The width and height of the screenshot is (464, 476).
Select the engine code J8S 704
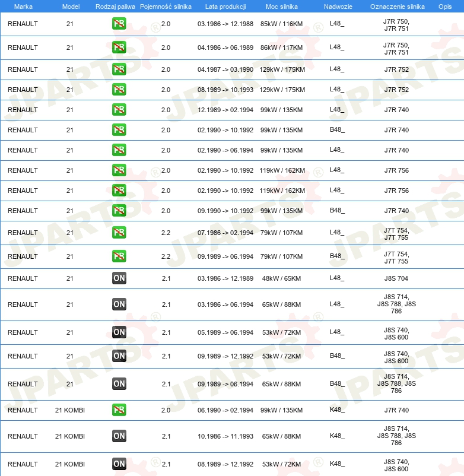[x=396, y=278]
